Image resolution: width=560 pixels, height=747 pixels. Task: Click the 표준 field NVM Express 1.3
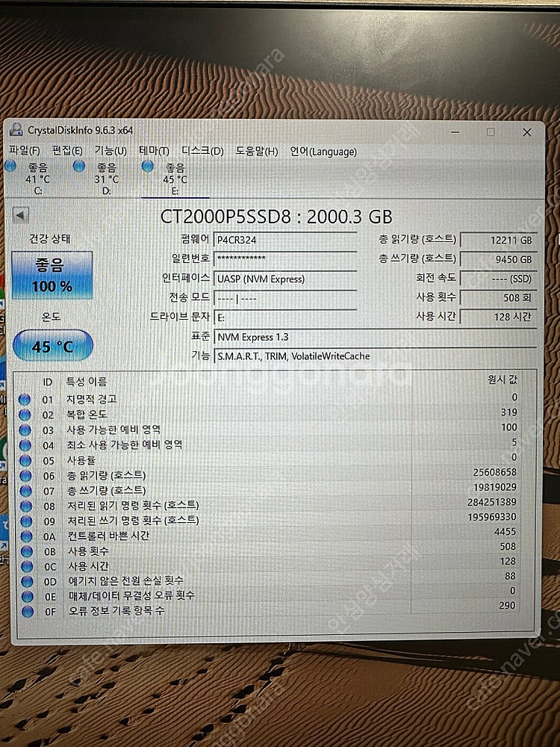tap(376, 338)
